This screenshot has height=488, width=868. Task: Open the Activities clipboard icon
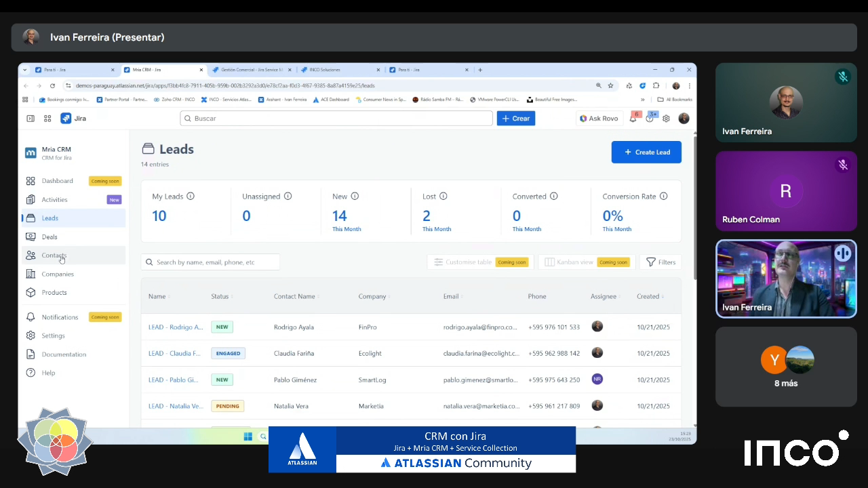(31, 199)
